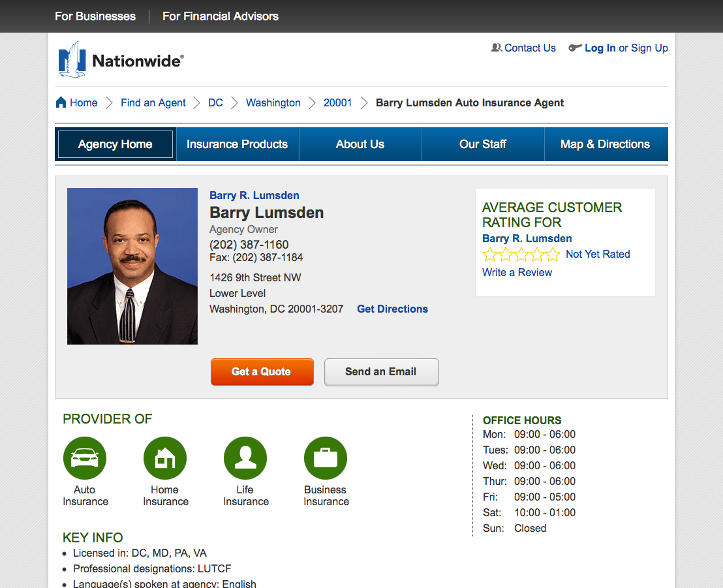Open the Insurance Products tab
This screenshot has height=588, width=723.
coord(237,144)
